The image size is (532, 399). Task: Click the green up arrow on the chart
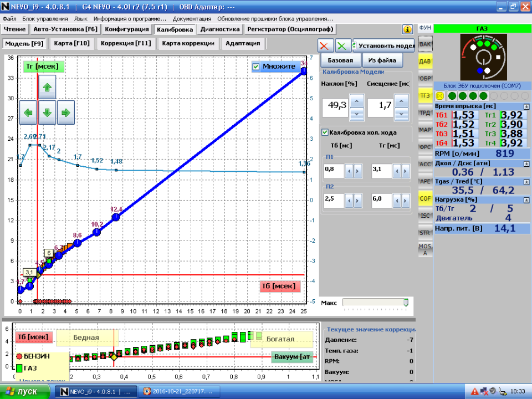point(47,87)
